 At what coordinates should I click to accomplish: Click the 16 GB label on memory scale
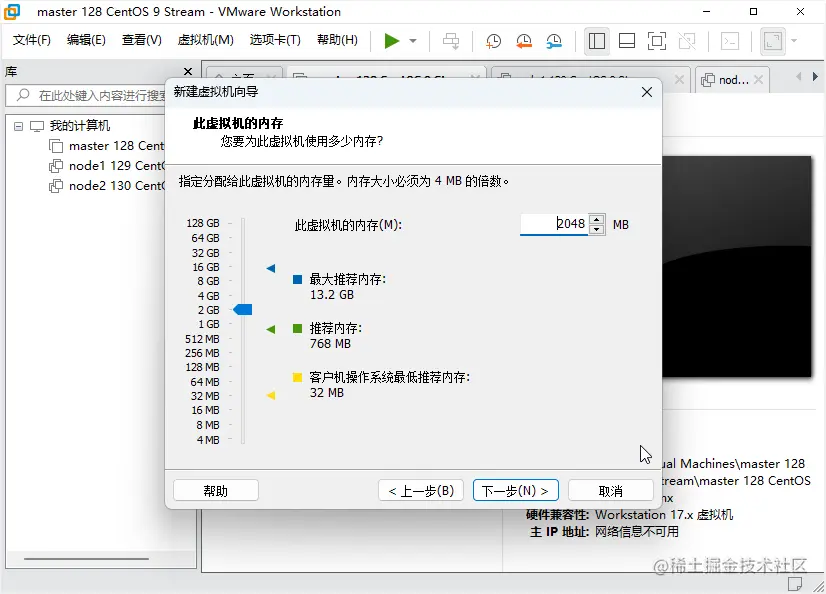tap(205, 267)
